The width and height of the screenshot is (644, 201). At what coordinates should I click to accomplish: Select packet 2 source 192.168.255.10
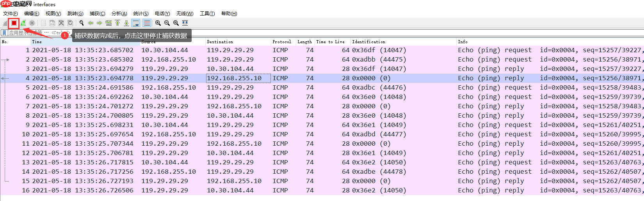(x=169, y=60)
